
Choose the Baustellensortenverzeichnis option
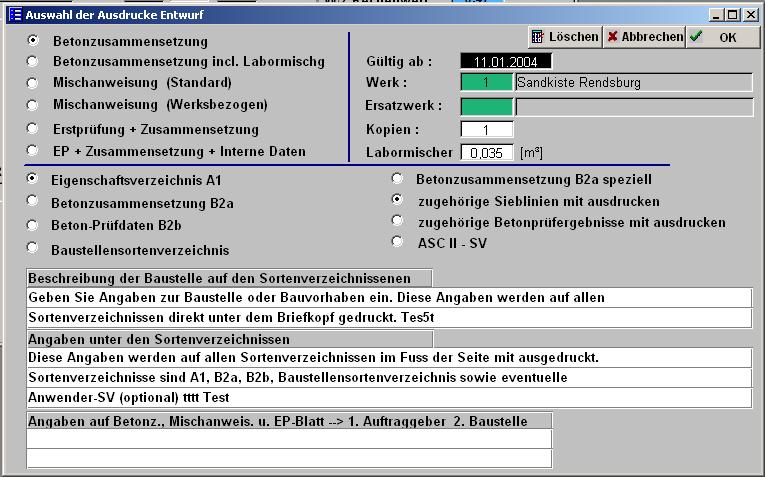point(33,248)
